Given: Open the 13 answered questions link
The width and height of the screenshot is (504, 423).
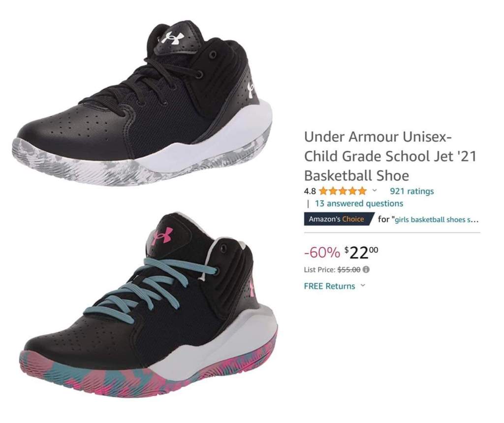Looking at the screenshot, I should [359, 203].
